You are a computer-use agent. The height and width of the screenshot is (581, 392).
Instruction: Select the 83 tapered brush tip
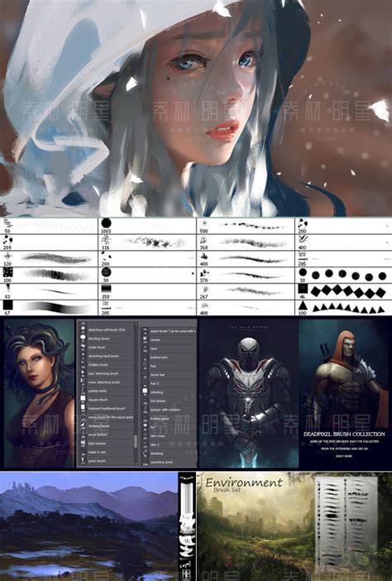(7, 289)
